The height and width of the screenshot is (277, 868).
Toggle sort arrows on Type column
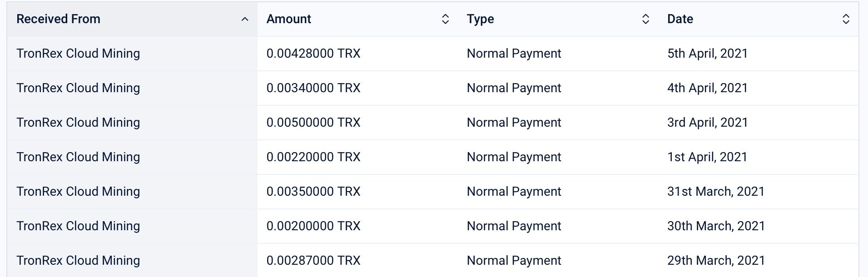tap(645, 19)
